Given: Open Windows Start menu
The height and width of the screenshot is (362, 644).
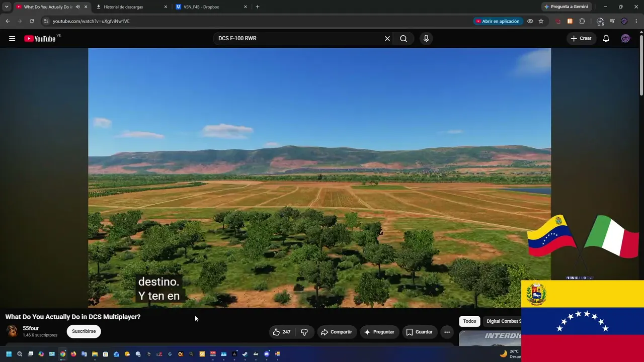Looking at the screenshot, I should [9, 354].
